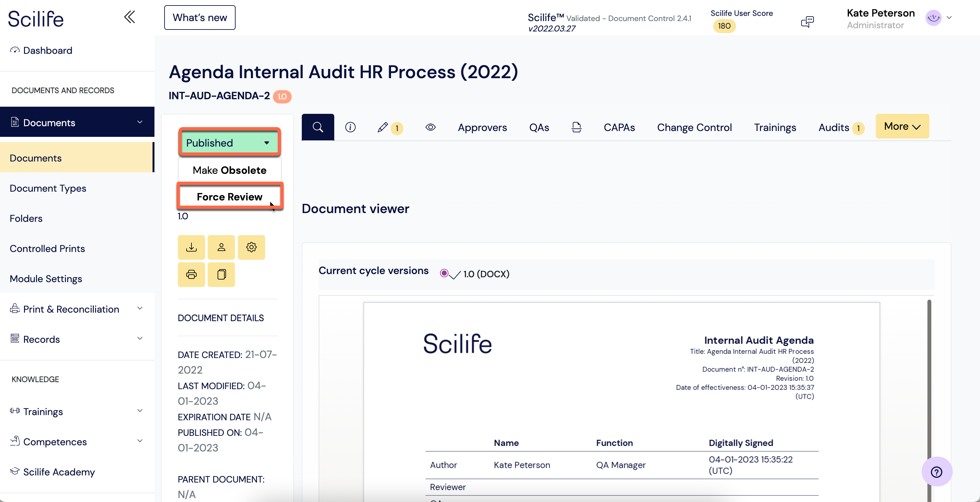The width and height of the screenshot is (980, 502).
Task: Open the eye viewers tab
Action: click(x=430, y=127)
